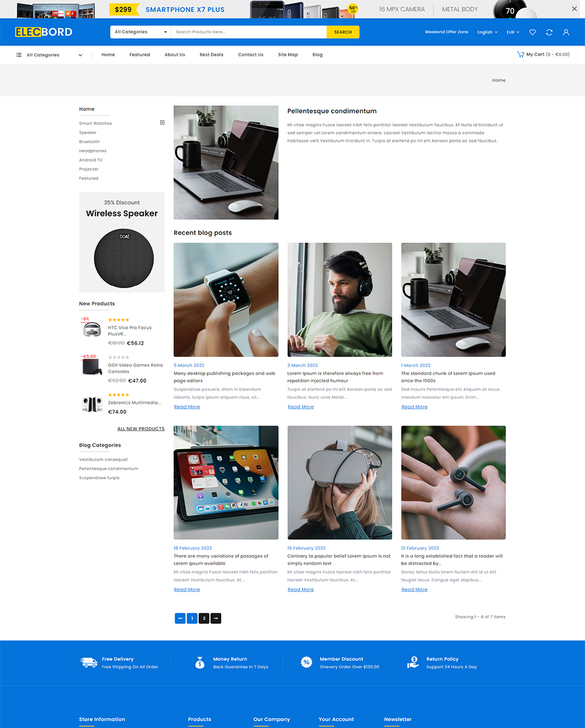Screen dimensions: 585x728
Task: Open the VR headset blog post image
Action: click(x=339, y=482)
